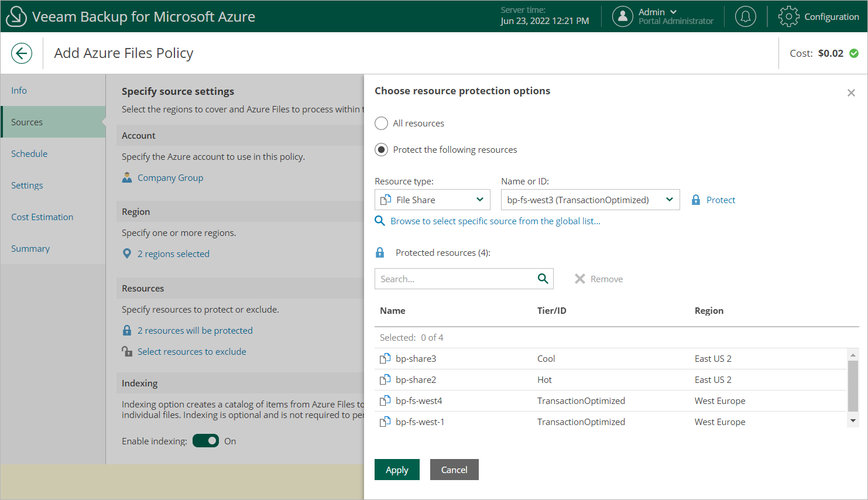This screenshot has width=868, height=500.
Task: Browse to select source from global list
Action: click(x=495, y=221)
